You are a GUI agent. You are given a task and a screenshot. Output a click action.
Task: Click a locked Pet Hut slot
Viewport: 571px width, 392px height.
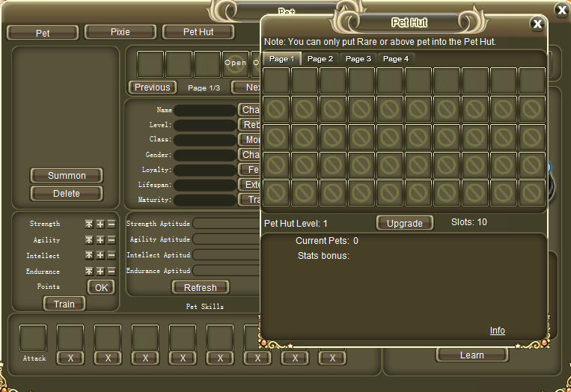(x=276, y=109)
